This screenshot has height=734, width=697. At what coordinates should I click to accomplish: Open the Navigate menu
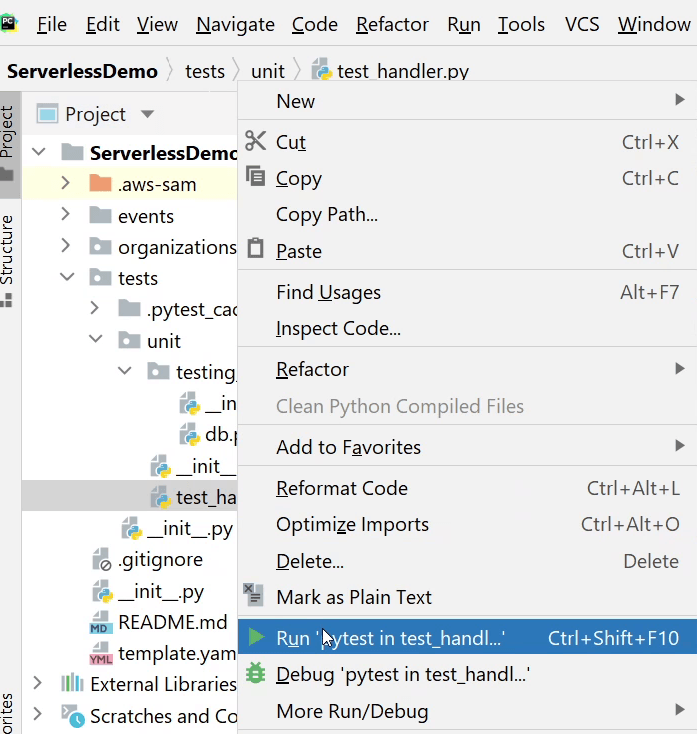pos(235,24)
